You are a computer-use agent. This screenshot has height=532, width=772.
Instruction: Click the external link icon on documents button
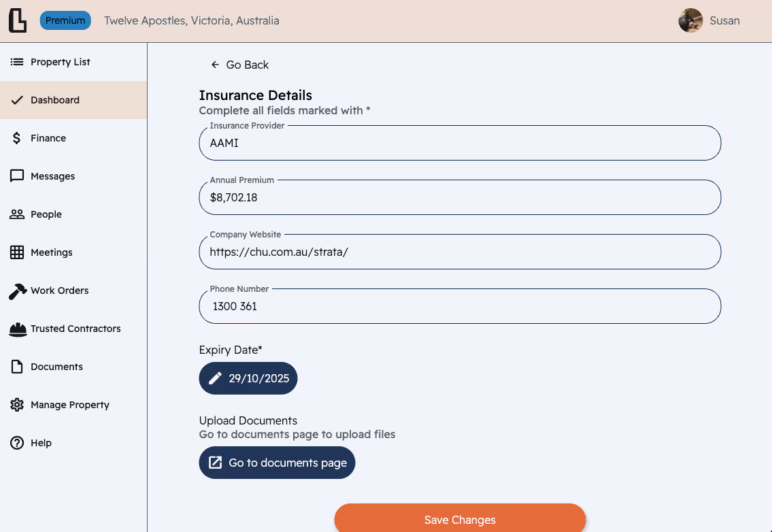pyautogui.click(x=215, y=463)
